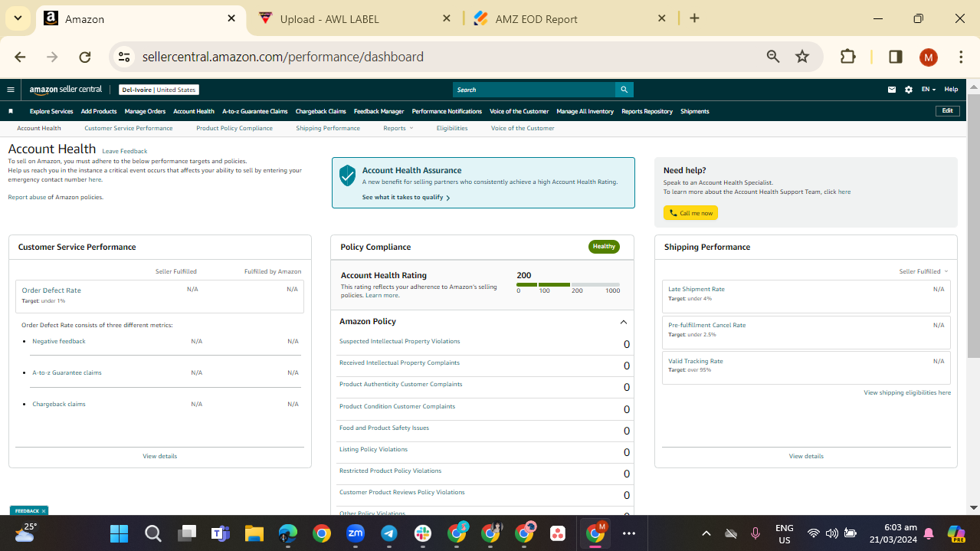
Task: Click the Call me now button
Action: click(x=690, y=213)
